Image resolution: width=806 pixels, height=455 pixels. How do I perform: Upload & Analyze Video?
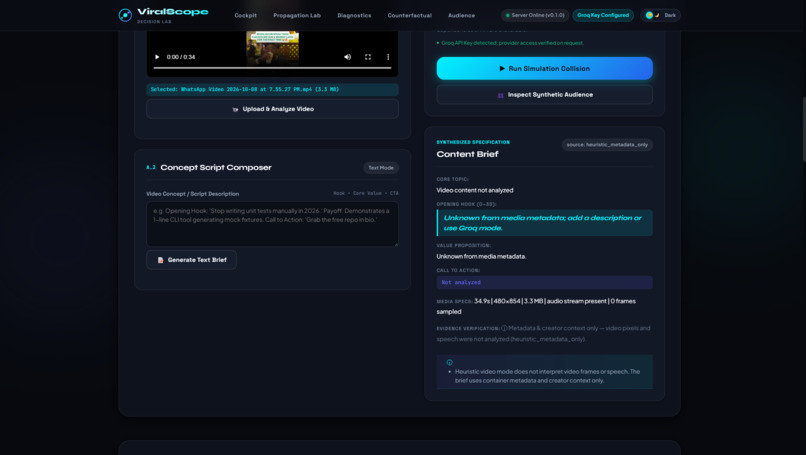coord(272,109)
